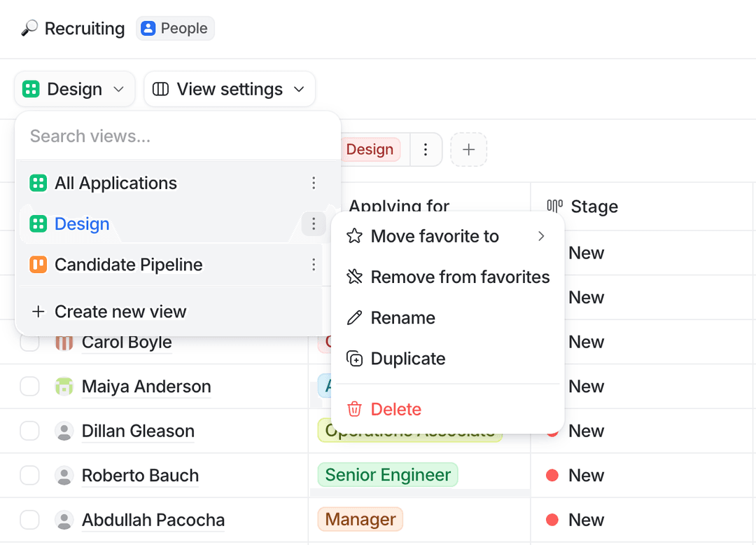Click the View settings columns icon

pyautogui.click(x=160, y=89)
